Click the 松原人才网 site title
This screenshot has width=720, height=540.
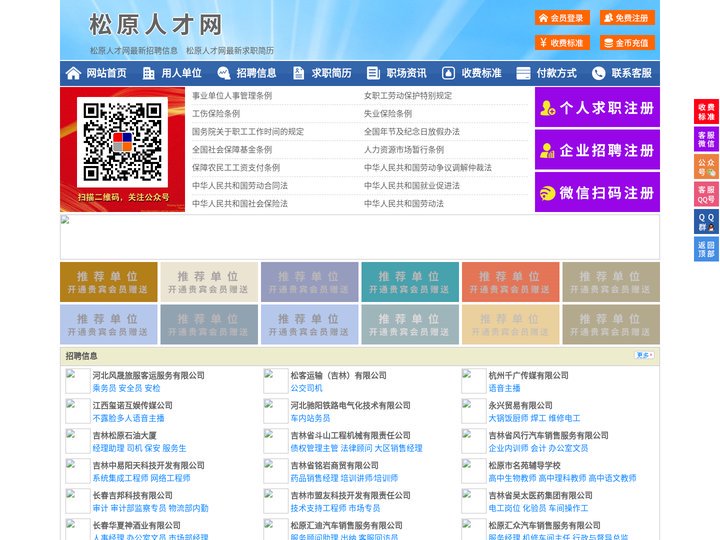156,24
